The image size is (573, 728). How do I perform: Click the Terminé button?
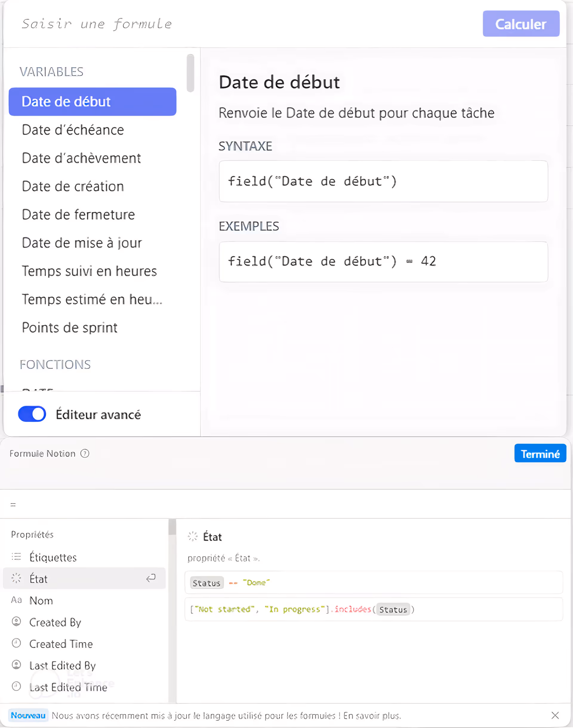point(540,453)
